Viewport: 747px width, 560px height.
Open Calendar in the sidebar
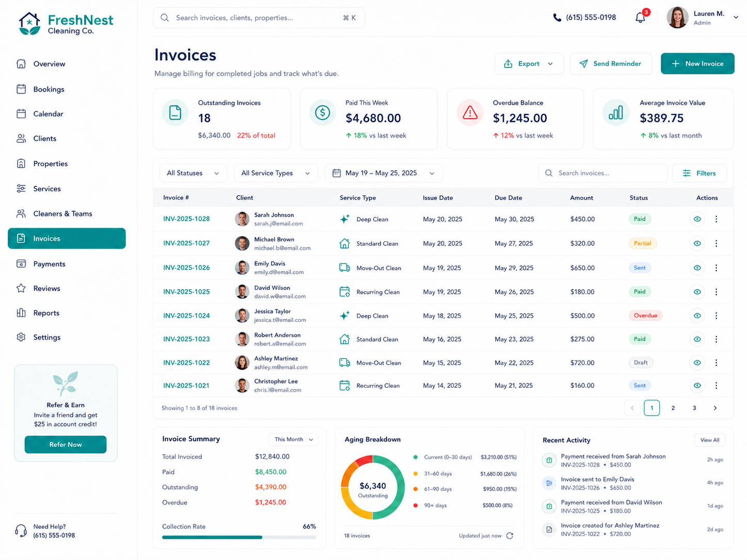(67, 114)
